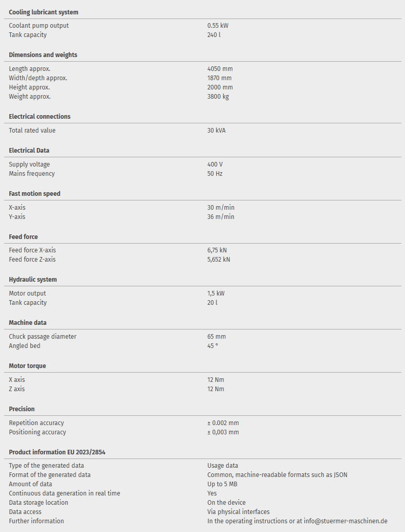Click Product information EU 2023/2854 heading
Image resolution: width=405 pixels, height=532 pixels.
57,452
